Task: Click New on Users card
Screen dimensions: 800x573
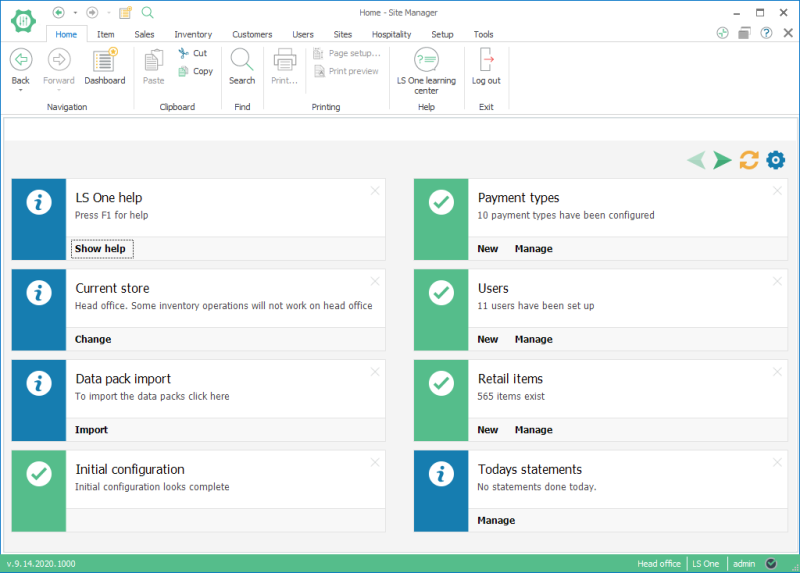Action: tap(488, 339)
